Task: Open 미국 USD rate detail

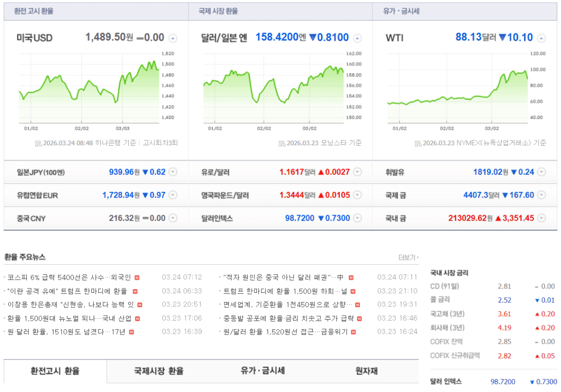Action: tap(34, 38)
